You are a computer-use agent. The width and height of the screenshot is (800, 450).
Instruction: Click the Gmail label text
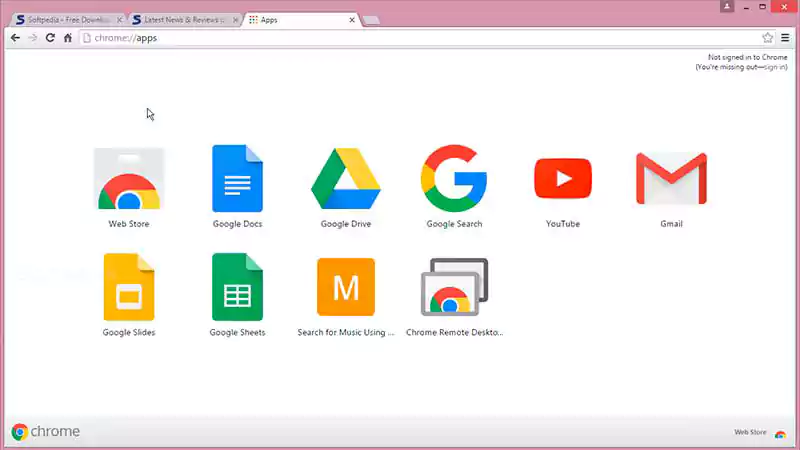pos(671,224)
